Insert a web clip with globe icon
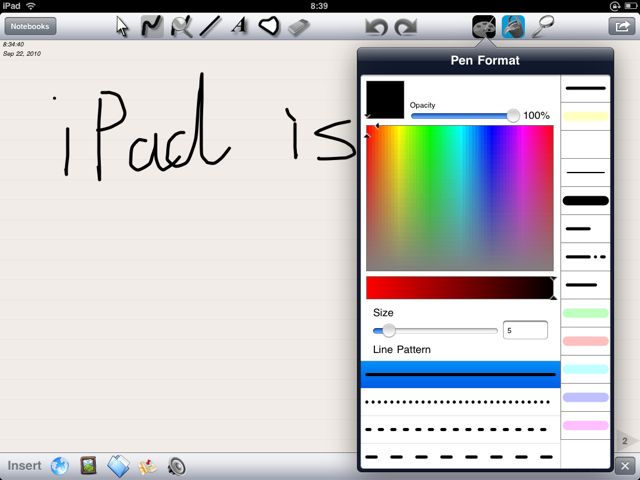Screen dimensions: 640x480 tap(60, 466)
